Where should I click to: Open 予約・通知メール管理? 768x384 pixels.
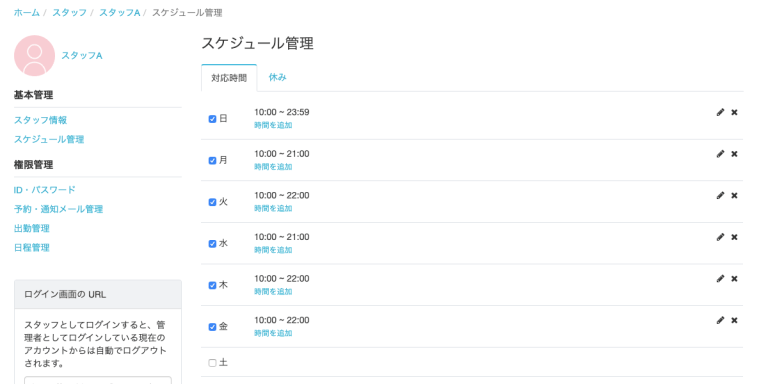58,210
